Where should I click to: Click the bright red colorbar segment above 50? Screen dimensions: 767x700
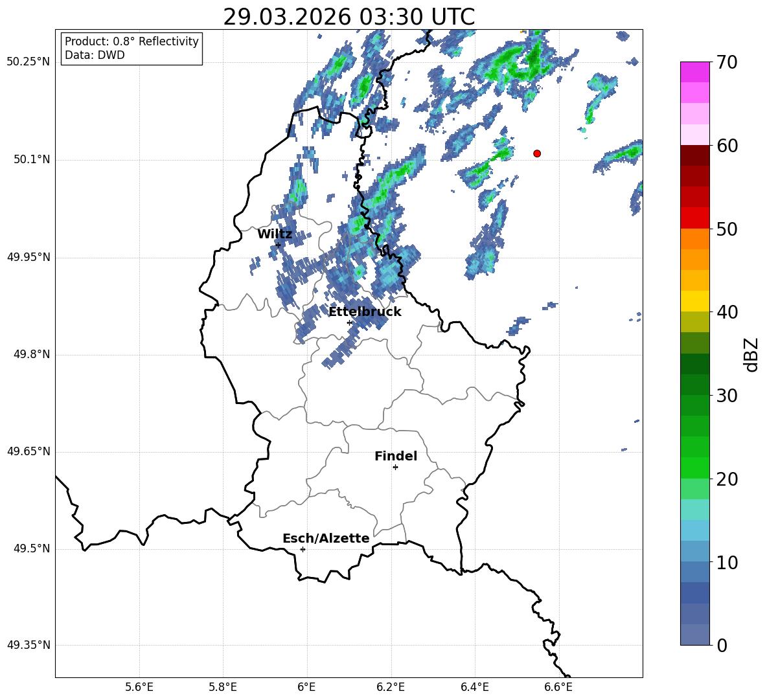[694, 218]
